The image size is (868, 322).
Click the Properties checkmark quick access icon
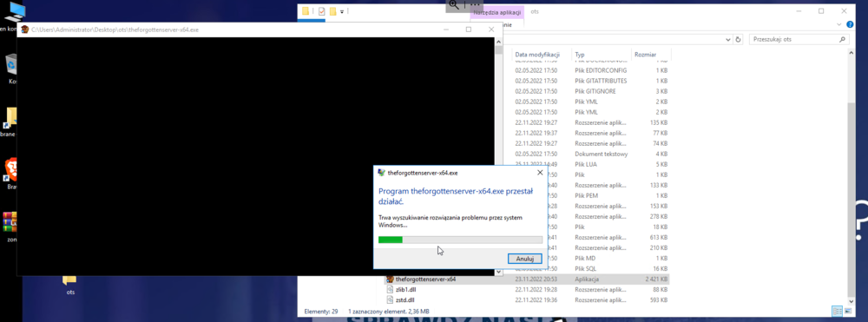point(322,11)
